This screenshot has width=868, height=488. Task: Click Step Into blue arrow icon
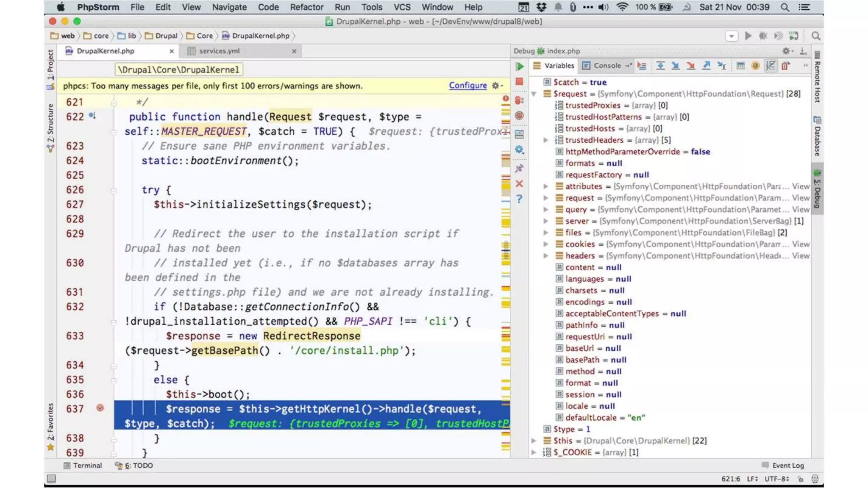tap(675, 66)
